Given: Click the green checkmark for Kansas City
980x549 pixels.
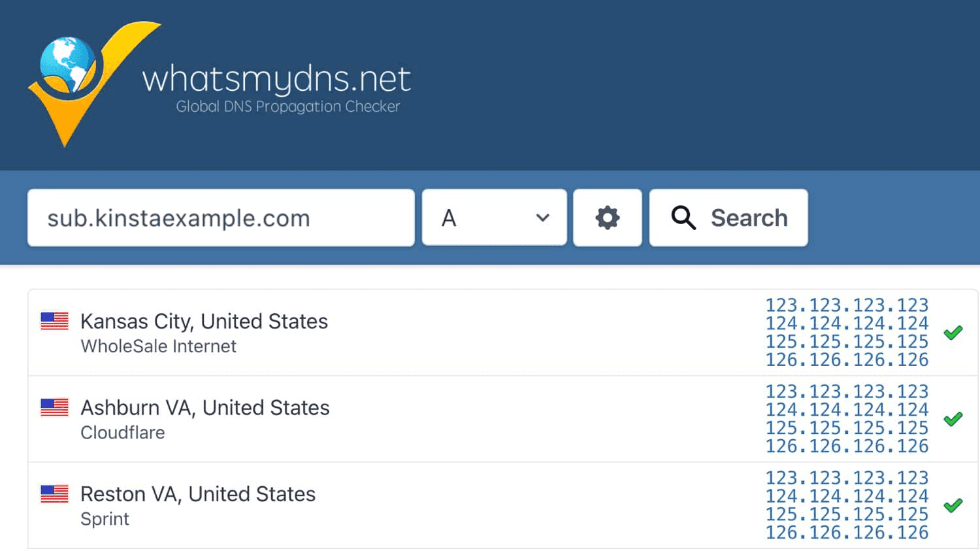Looking at the screenshot, I should click(x=953, y=333).
